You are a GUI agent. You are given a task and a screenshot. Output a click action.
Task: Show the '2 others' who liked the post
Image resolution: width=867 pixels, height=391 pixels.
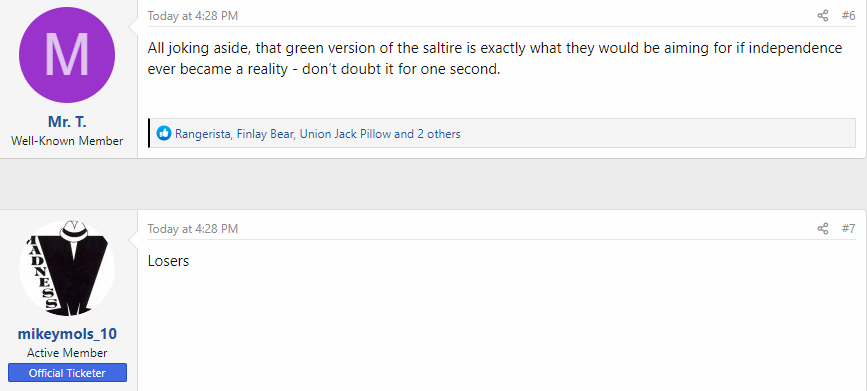437,134
